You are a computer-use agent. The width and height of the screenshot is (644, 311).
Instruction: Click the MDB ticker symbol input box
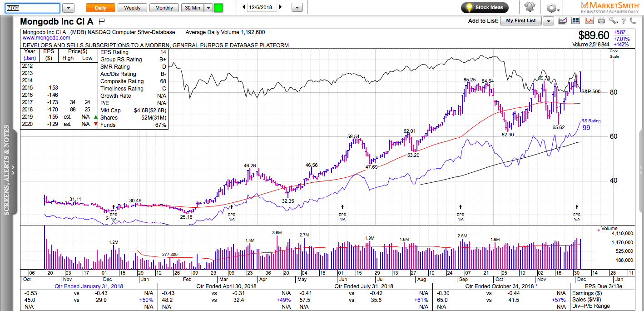tap(32, 8)
